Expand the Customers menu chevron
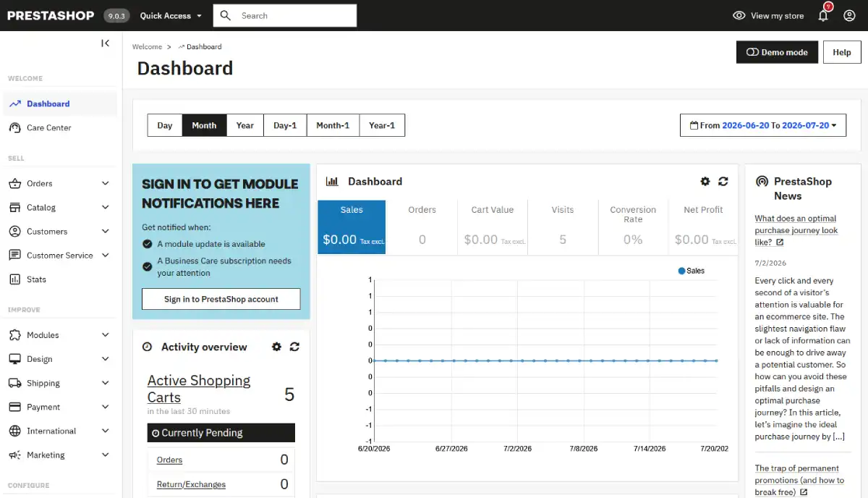 [106, 231]
